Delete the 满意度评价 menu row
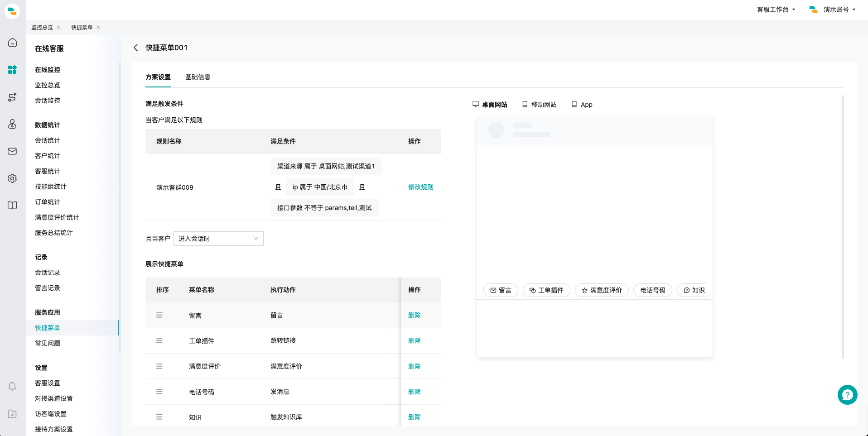The width and height of the screenshot is (868, 436). tap(415, 366)
